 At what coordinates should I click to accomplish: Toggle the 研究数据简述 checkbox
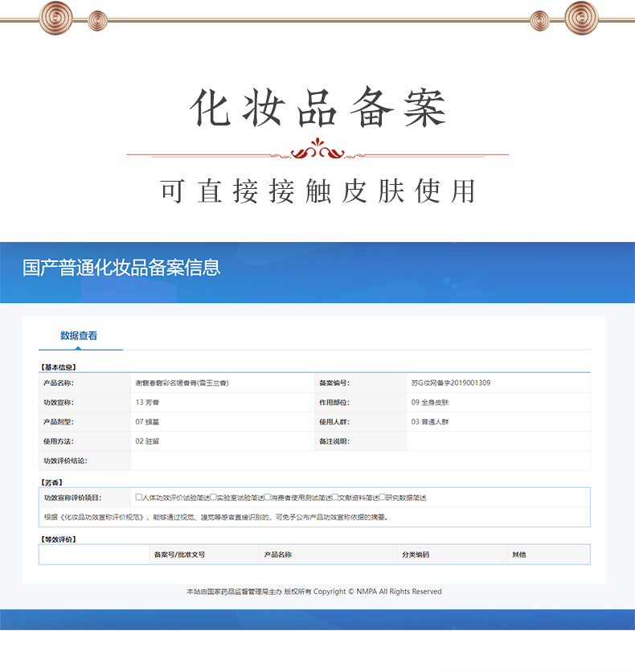click(383, 497)
